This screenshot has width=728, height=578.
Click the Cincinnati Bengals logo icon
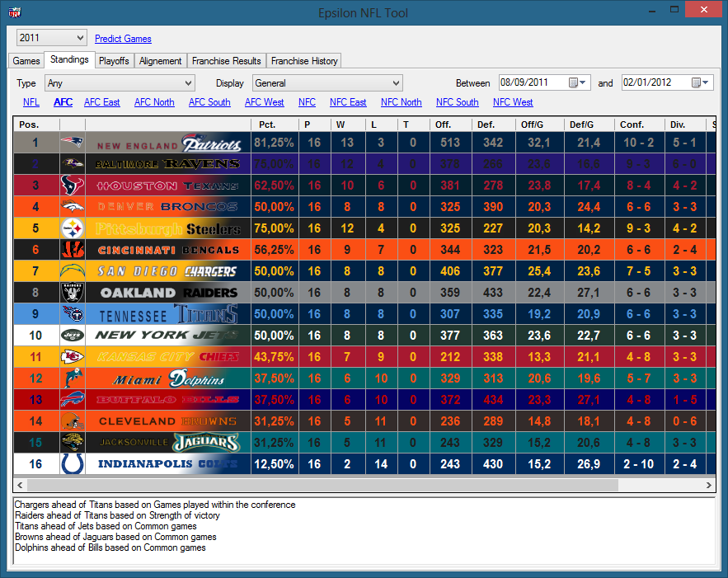coord(73,249)
